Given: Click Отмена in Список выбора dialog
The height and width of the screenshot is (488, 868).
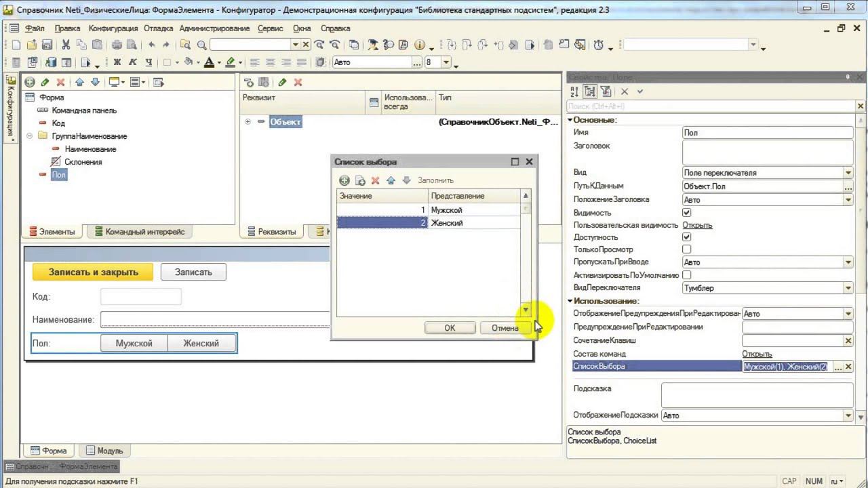Looking at the screenshot, I should 505,328.
